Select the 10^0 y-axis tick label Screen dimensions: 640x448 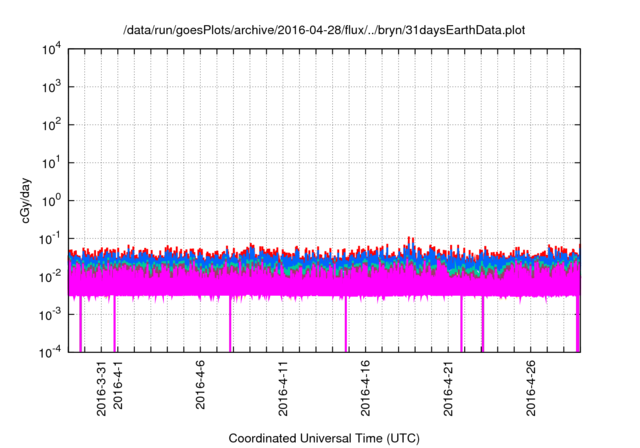[51, 201]
